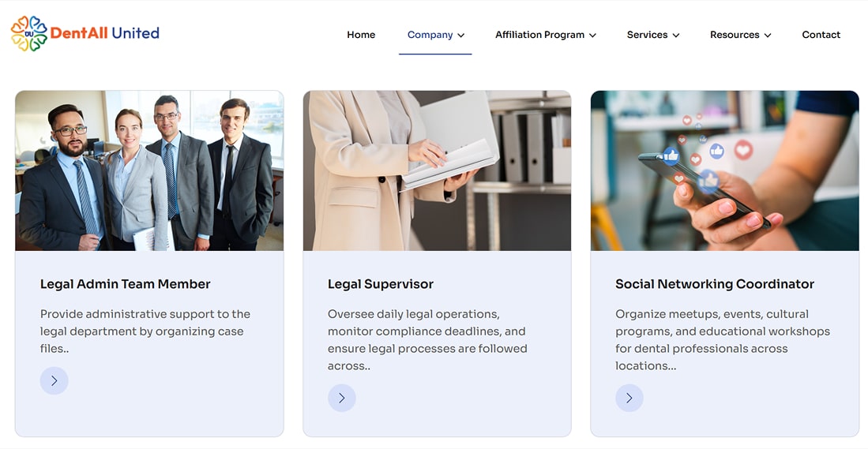Expand the Affiliation Program dropdown chevron
Viewport: 868px width, 449px height.
(x=592, y=36)
